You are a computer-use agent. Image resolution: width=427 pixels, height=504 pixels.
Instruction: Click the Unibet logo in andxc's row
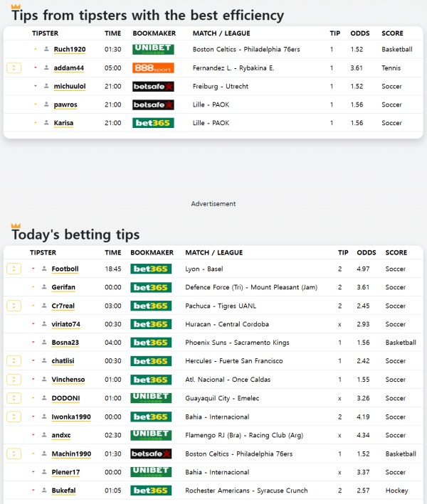[151, 435]
